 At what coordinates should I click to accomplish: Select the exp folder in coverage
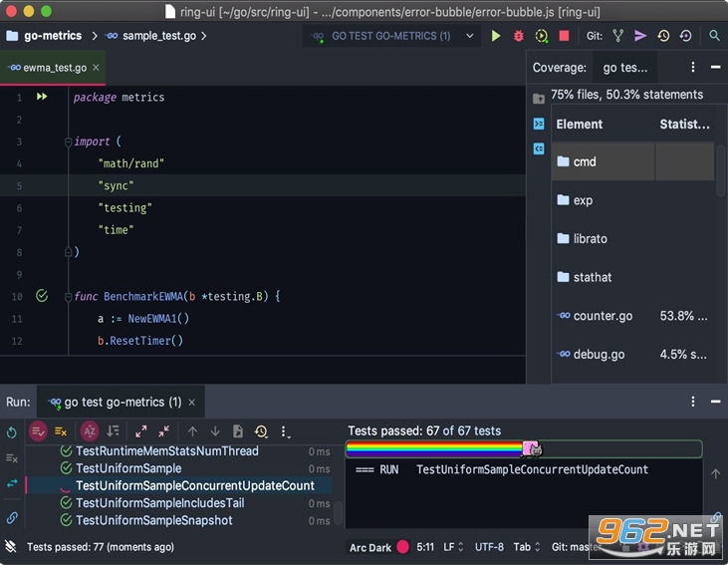tap(632, 200)
